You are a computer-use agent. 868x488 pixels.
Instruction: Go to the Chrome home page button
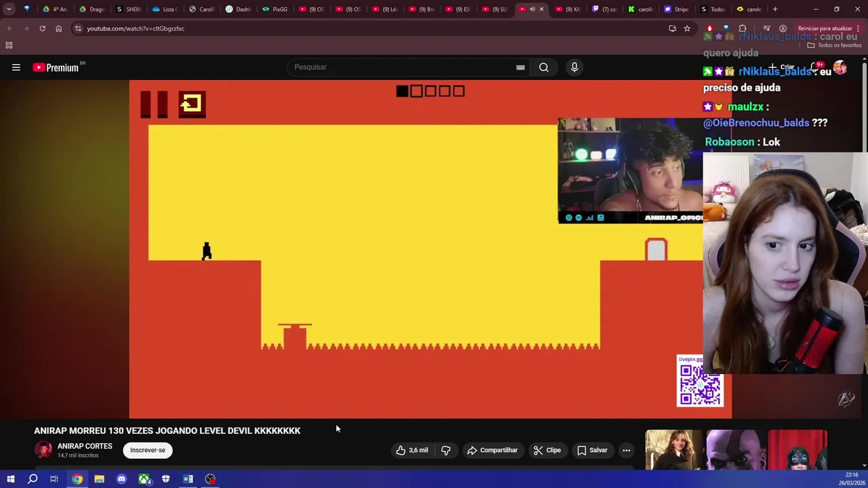(x=58, y=28)
